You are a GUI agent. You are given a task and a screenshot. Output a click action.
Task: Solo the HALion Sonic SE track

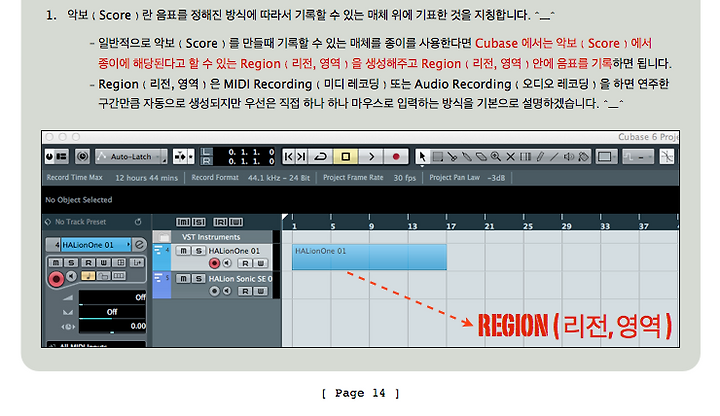(199, 279)
